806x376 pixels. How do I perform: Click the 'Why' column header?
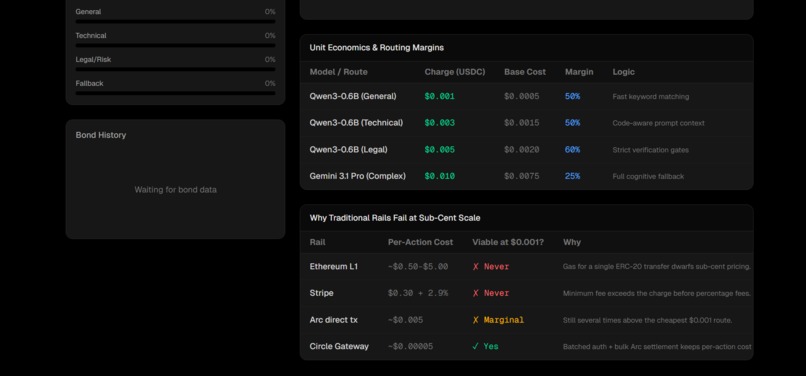tap(572, 242)
